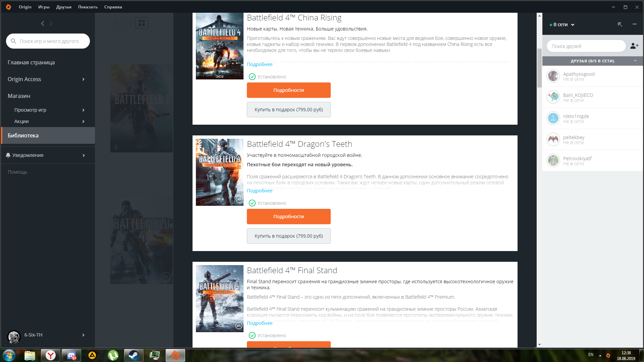
Task: Open uTorrent from the taskbar
Action: (113, 355)
